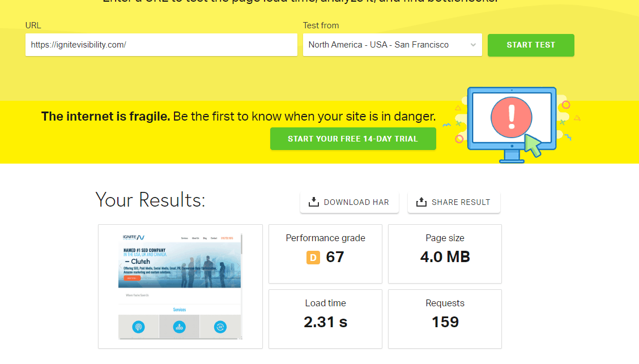Click the circular arrows service icon in thumbnail
The height and width of the screenshot is (364, 639).
[220, 327]
